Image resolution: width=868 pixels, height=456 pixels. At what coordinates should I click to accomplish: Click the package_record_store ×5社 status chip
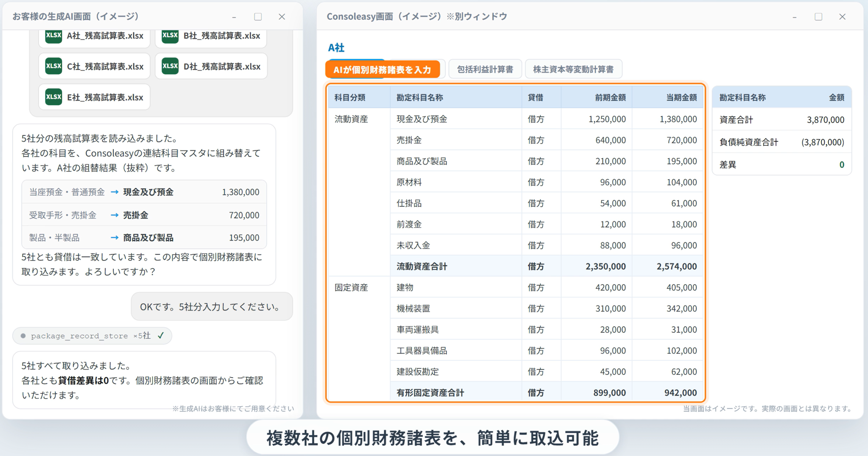(92, 336)
